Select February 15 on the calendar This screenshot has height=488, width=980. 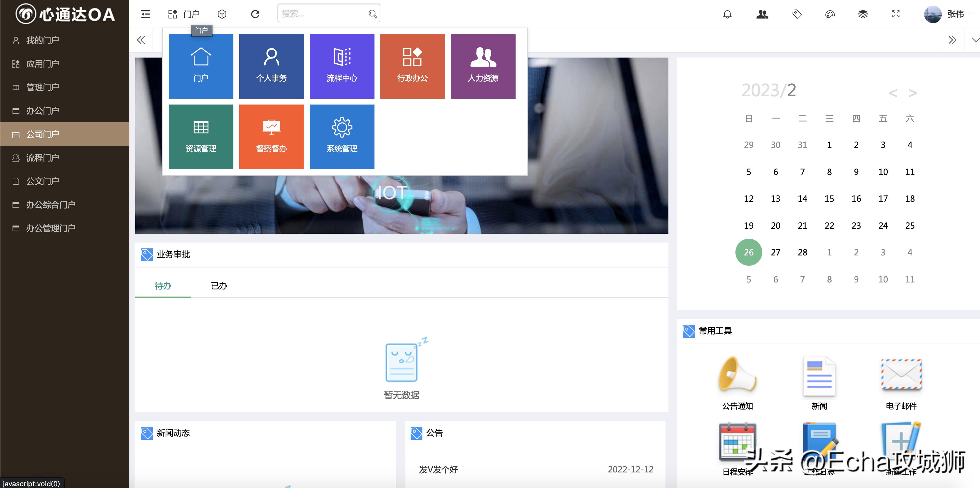click(x=829, y=198)
